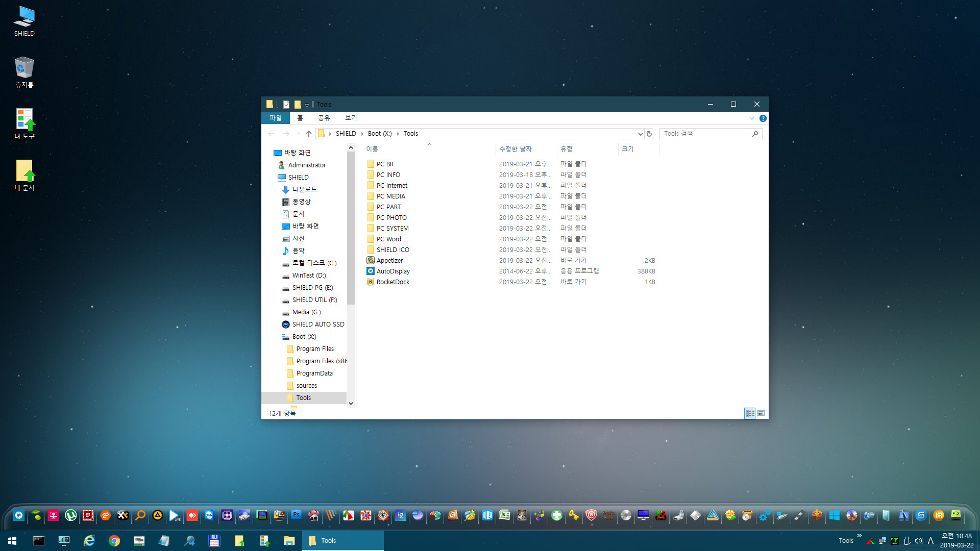Select the RocketDock shortcut file
The width and height of the screenshot is (980, 551).
(393, 282)
